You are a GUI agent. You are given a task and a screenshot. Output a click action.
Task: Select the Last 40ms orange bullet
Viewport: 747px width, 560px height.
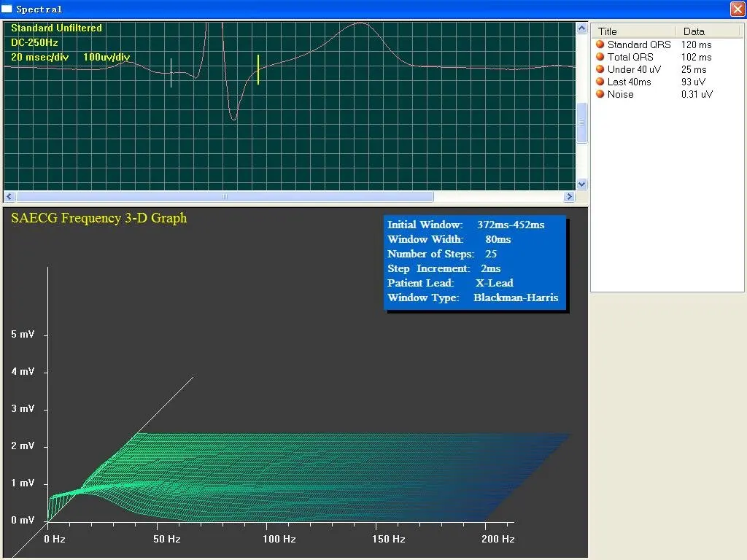(x=600, y=82)
